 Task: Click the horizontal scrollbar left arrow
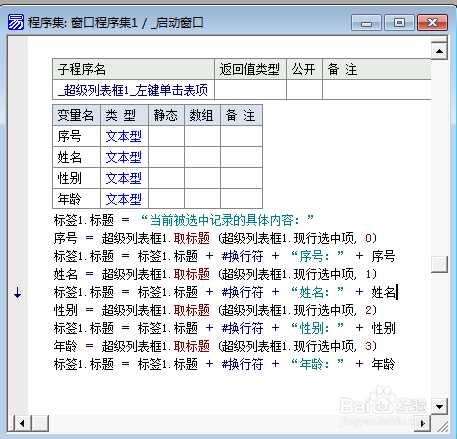coord(22,423)
